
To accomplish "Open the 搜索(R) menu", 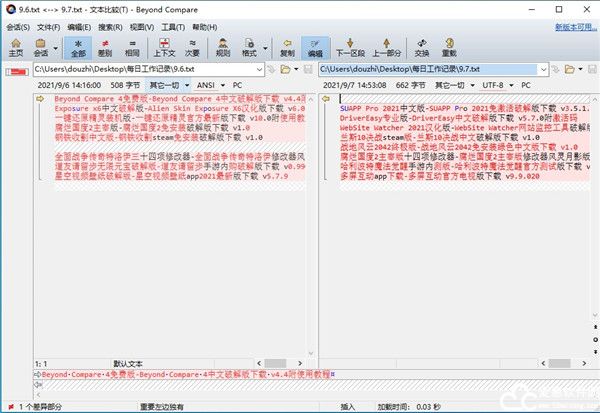I will click(110, 27).
